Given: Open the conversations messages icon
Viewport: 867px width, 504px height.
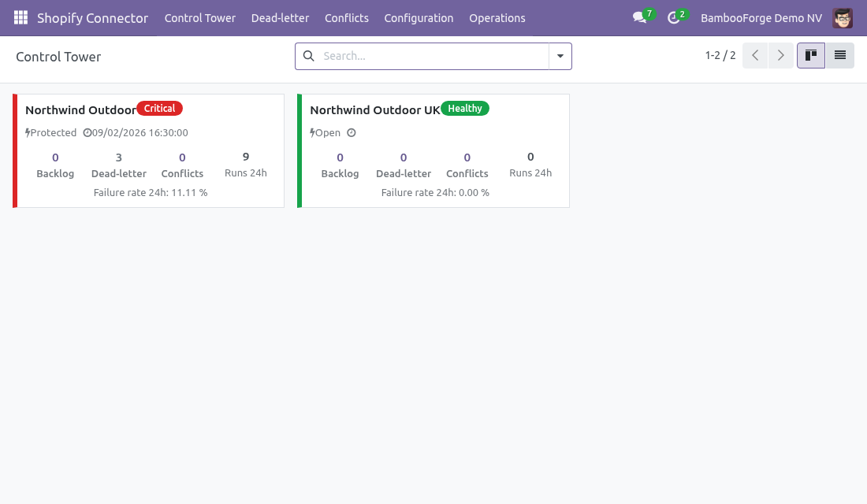Looking at the screenshot, I should click(x=639, y=17).
